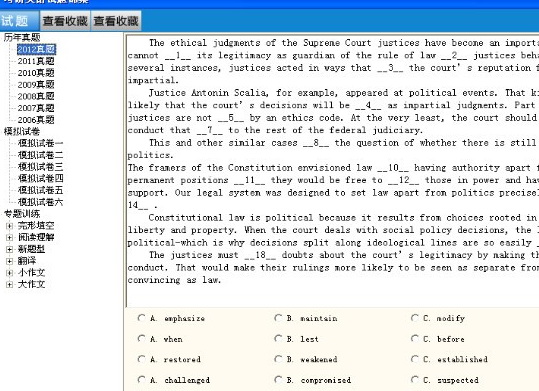Select the 专题训练 category node
Image resolution: width=539 pixels, height=391 pixels.
22,214
